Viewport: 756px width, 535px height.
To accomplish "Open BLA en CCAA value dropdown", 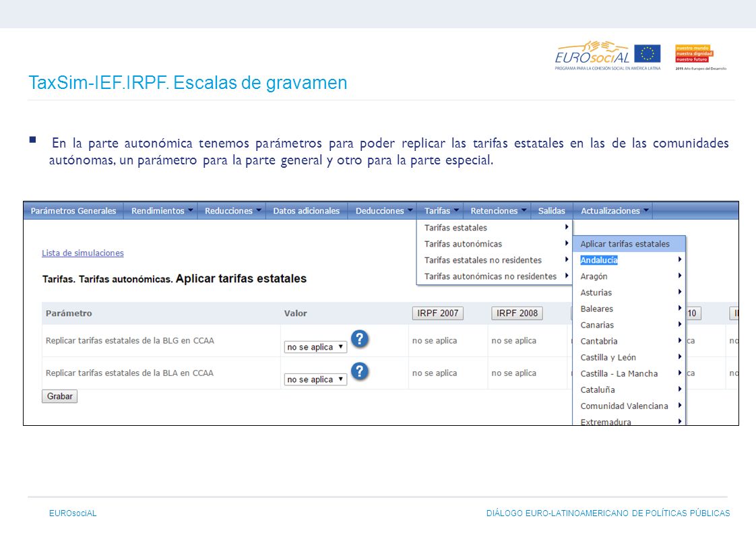I will (315, 379).
